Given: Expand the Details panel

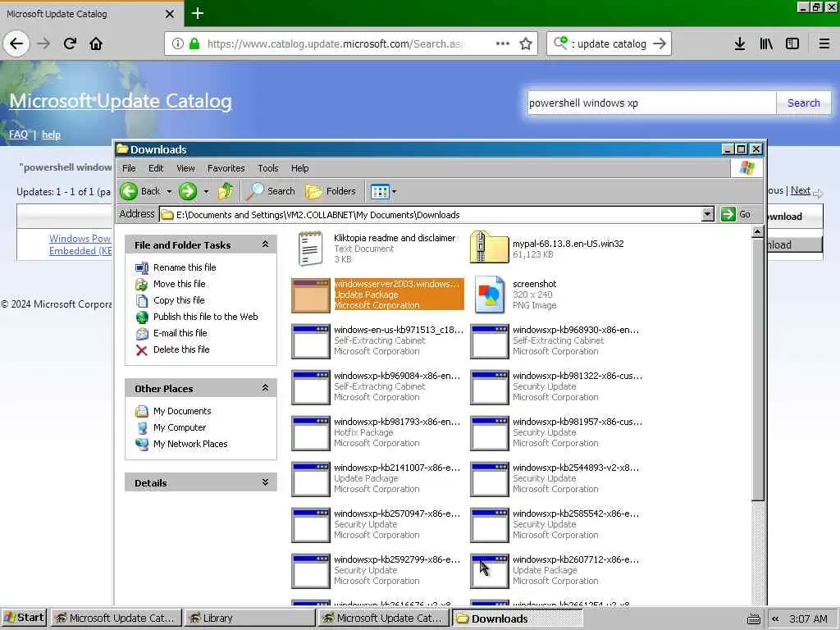Looking at the screenshot, I should tap(265, 482).
